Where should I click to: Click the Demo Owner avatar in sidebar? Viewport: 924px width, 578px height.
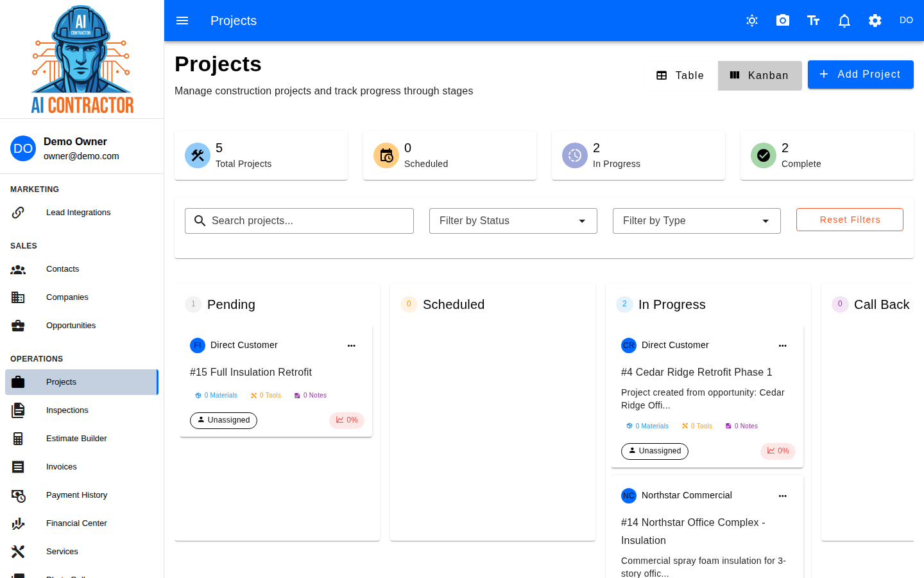point(23,148)
